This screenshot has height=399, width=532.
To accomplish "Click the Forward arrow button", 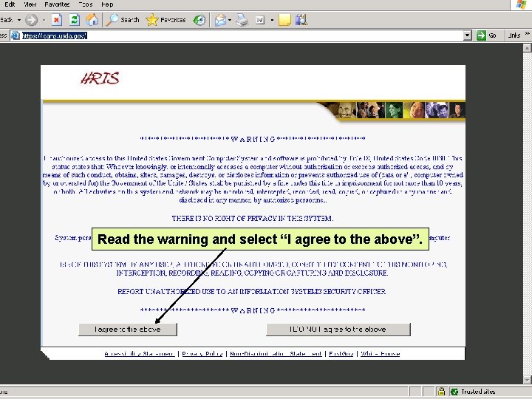I will [31, 20].
